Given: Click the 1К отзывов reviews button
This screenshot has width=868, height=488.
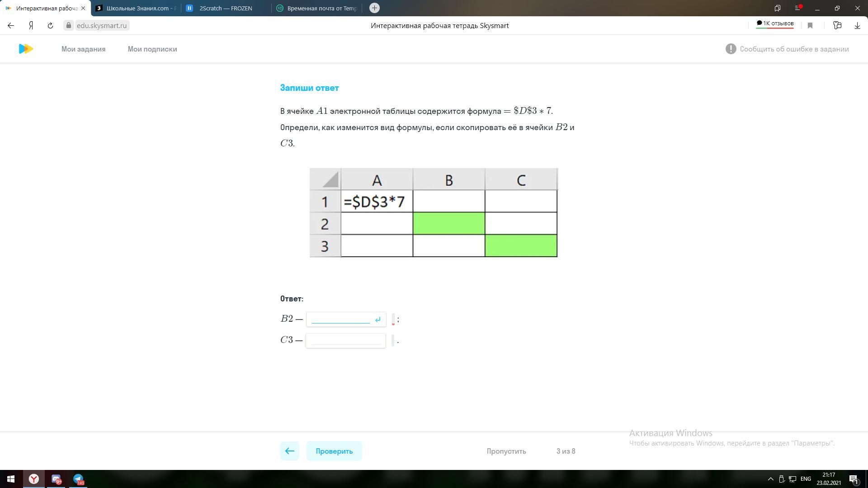Looking at the screenshot, I should [775, 23].
